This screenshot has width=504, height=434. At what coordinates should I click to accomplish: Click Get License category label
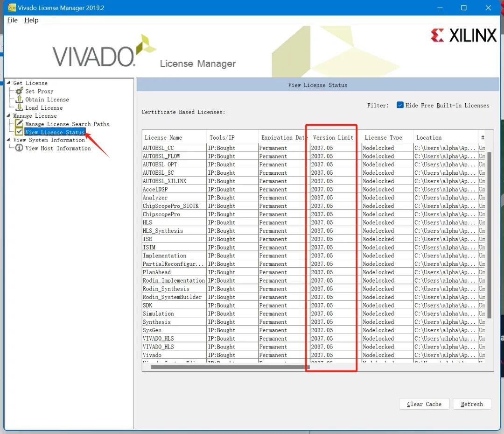pyautogui.click(x=30, y=83)
